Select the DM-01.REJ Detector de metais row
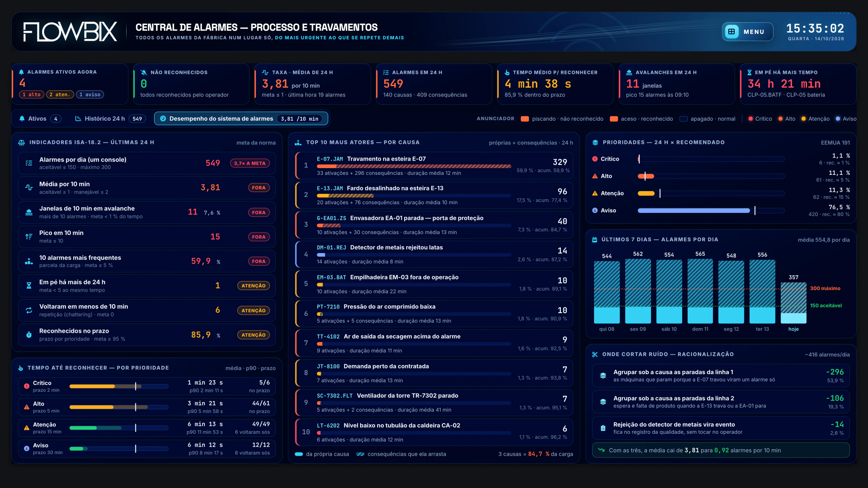868x488 pixels. point(434,254)
